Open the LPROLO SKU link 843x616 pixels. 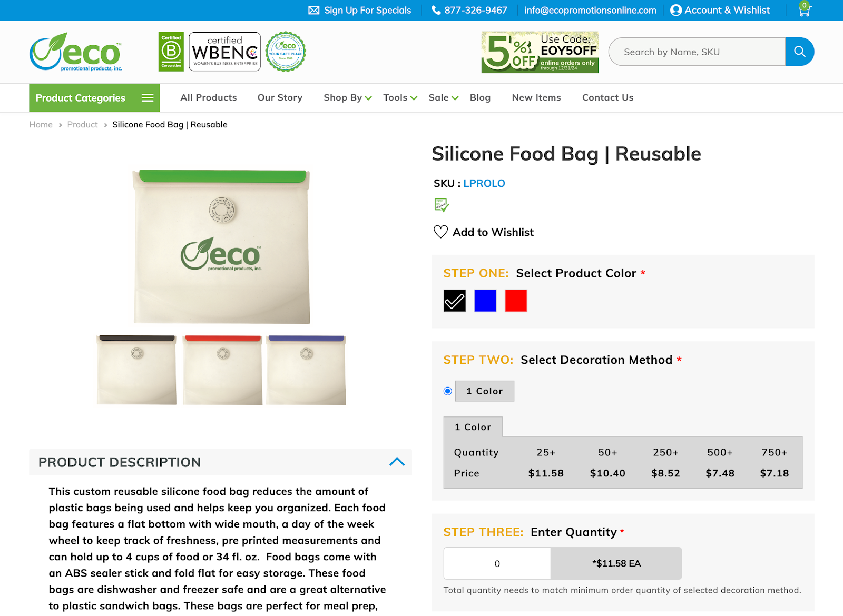tap(484, 183)
